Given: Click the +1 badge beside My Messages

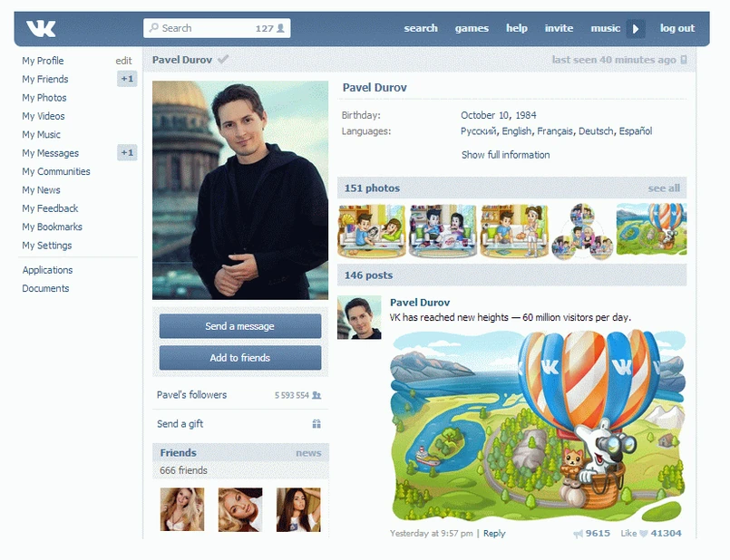Looking at the screenshot, I should point(127,152).
